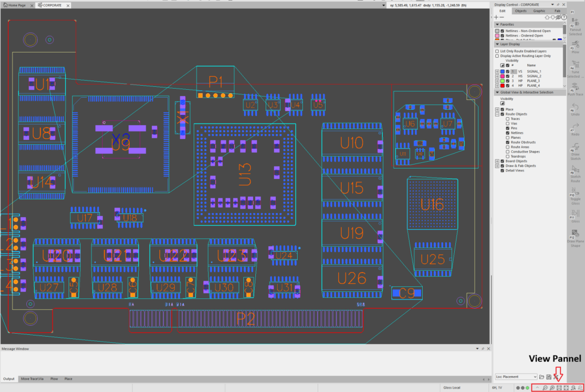This screenshot has width=585, height=392.
Task: Switch to the Fab tab
Action: click(x=558, y=11)
